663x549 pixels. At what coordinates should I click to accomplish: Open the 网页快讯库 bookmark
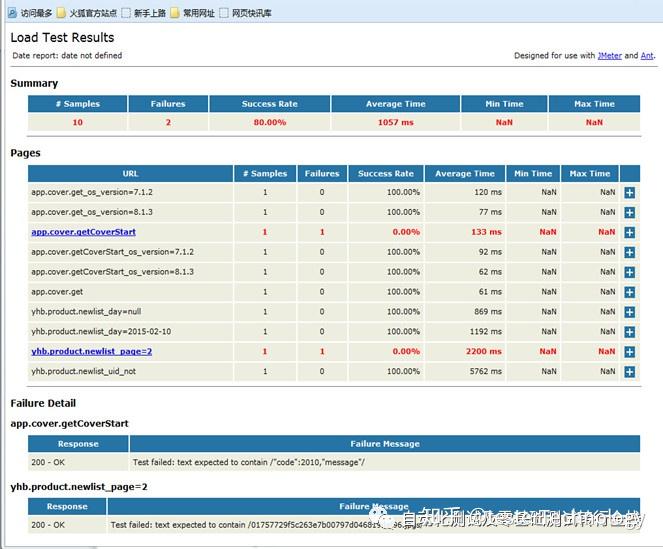[x=246, y=13]
